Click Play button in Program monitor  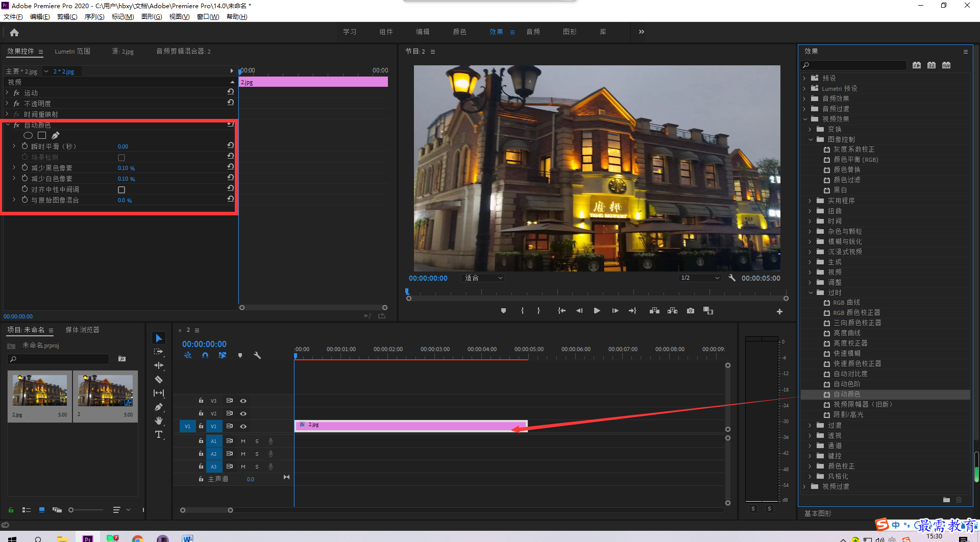point(597,311)
